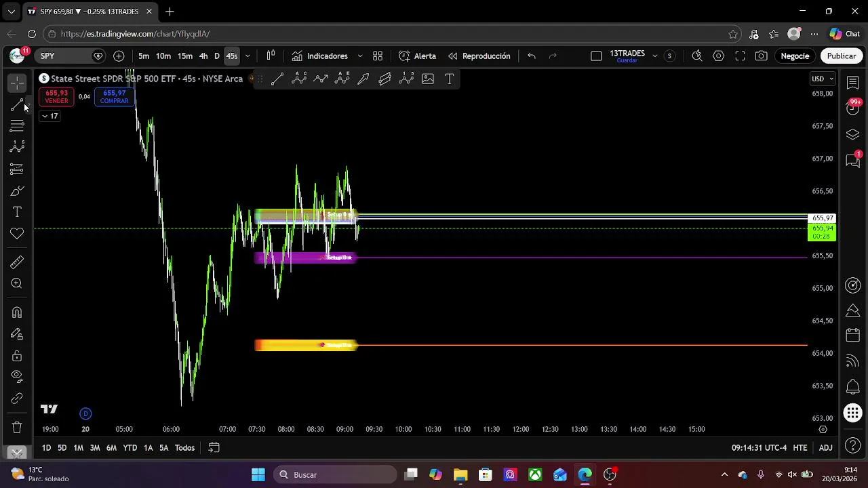Image resolution: width=868 pixels, height=488 pixels.
Task: Open the go-to-date calendar icon
Action: click(x=214, y=448)
